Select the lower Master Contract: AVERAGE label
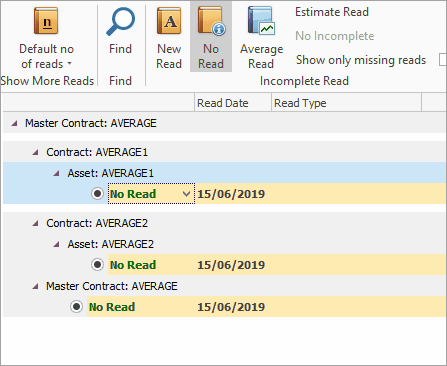 coord(112,286)
